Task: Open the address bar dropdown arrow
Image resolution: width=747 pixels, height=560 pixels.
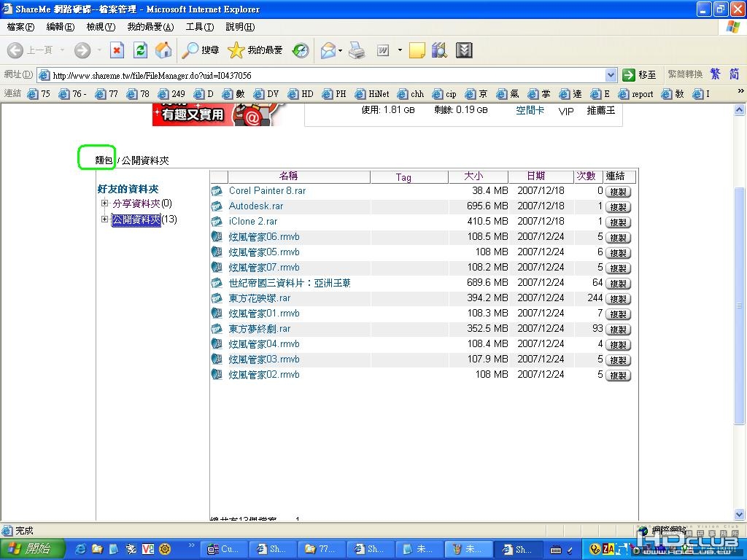Action: (x=611, y=75)
